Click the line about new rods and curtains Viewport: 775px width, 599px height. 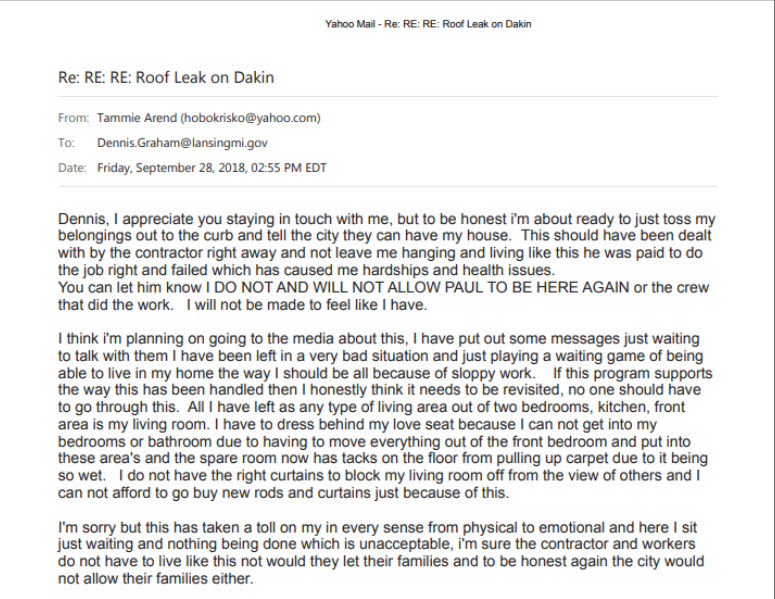(283, 493)
